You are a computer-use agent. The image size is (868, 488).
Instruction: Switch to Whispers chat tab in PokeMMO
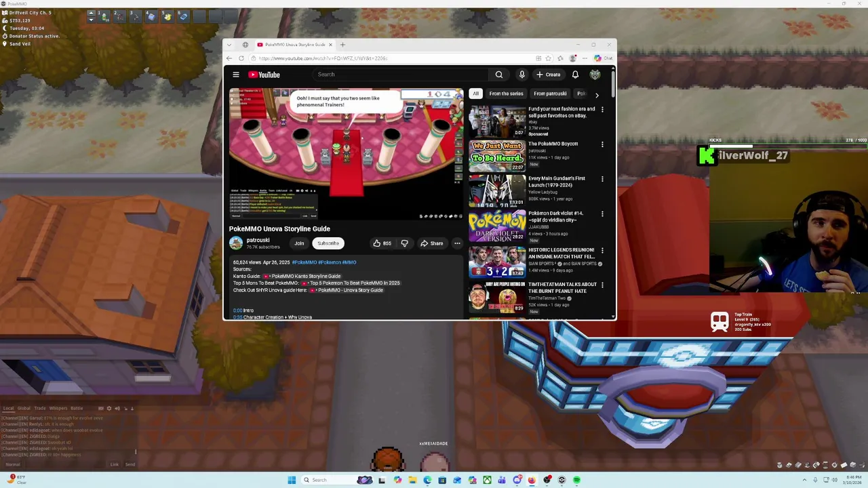pyautogui.click(x=58, y=408)
